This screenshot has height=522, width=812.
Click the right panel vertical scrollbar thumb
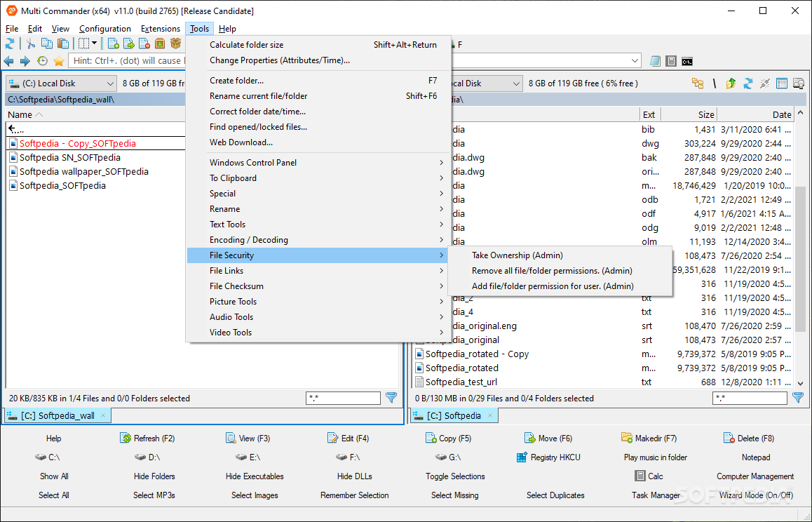click(800, 258)
